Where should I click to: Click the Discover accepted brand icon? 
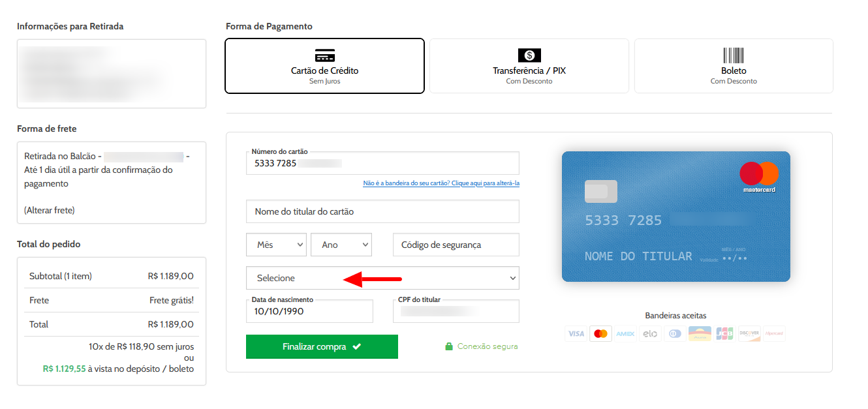point(749,333)
